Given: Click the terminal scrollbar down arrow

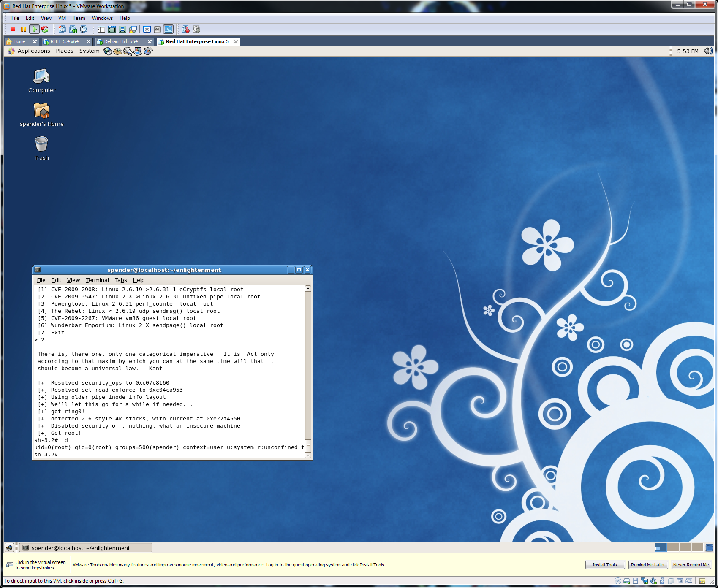Looking at the screenshot, I should click(x=308, y=455).
